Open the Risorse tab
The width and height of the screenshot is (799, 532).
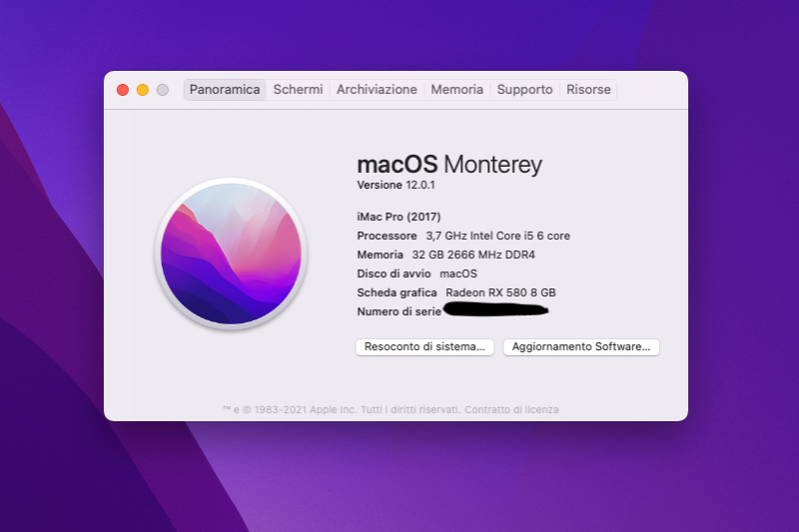588,90
